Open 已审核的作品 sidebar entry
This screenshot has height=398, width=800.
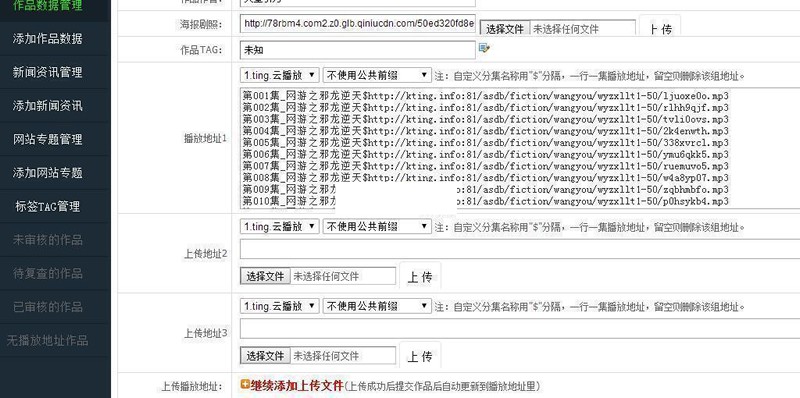click(47, 307)
